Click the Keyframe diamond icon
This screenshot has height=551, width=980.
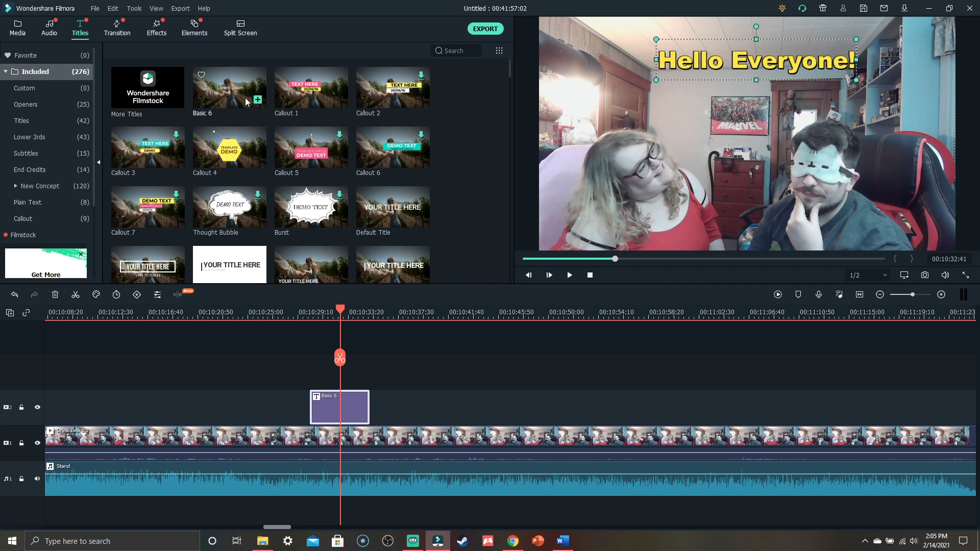137,294
